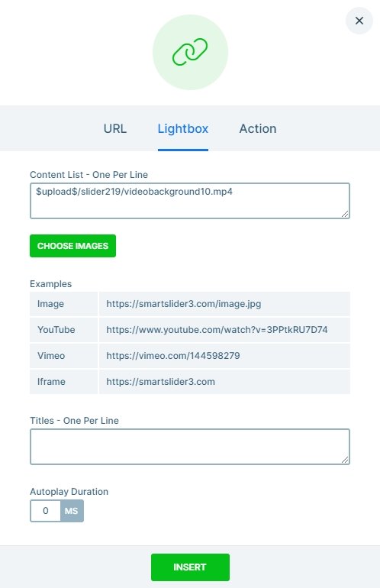Click the Insert button
This screenshot has height=588, width=380.
(x=190, y=567)
